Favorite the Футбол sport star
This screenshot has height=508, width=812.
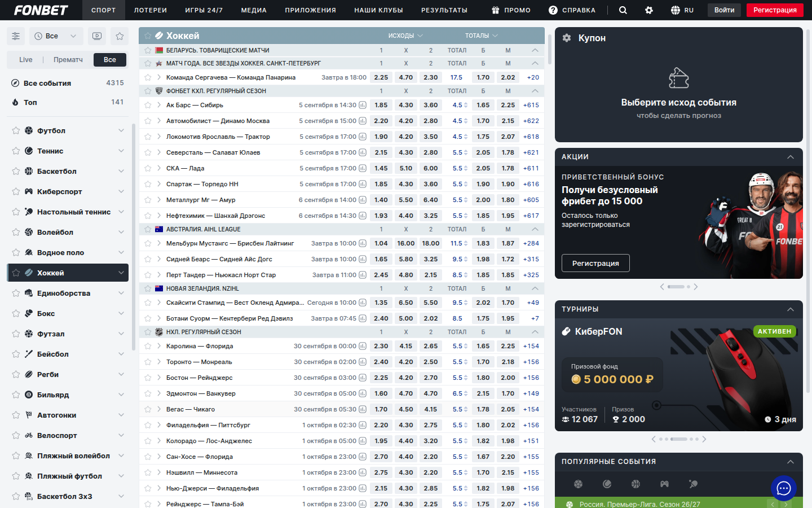point(16,131)
